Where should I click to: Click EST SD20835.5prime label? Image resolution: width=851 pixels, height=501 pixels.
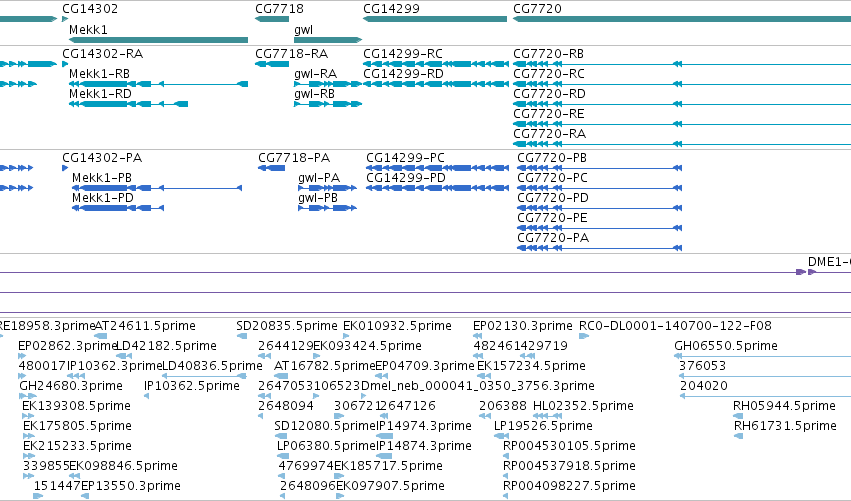(x=287, y=326)
